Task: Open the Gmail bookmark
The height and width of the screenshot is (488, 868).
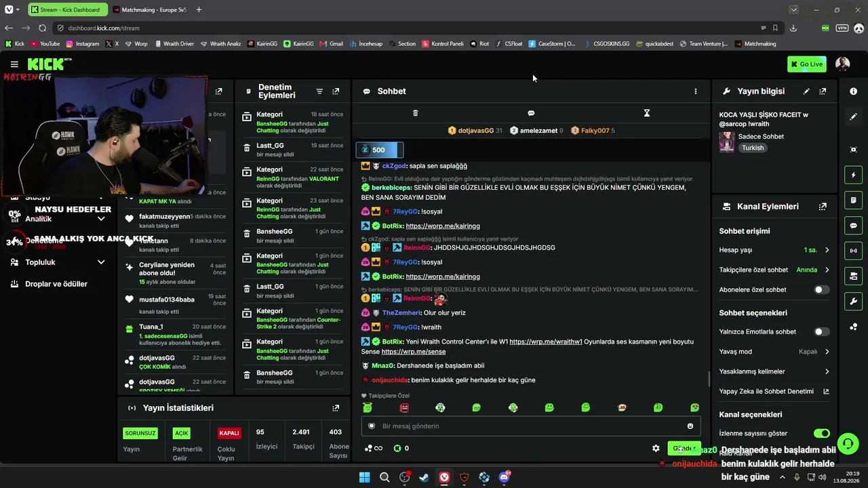Action: 331,44
